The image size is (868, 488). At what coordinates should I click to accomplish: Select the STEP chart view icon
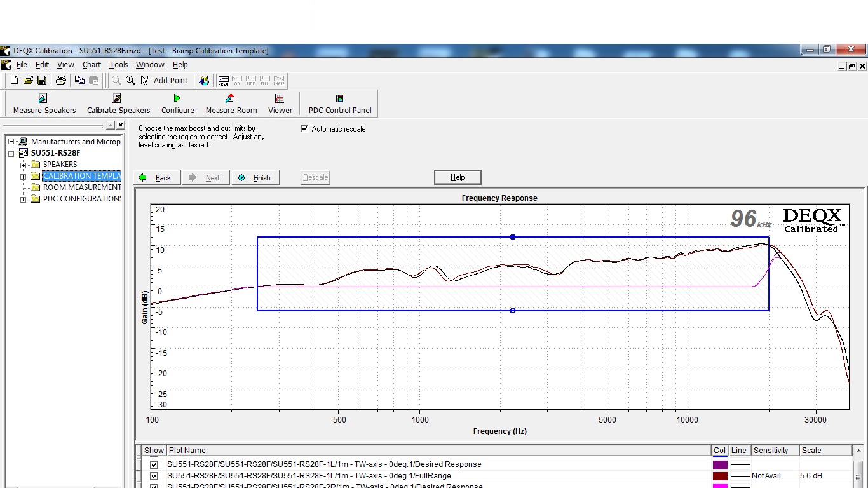click(265, 81)
